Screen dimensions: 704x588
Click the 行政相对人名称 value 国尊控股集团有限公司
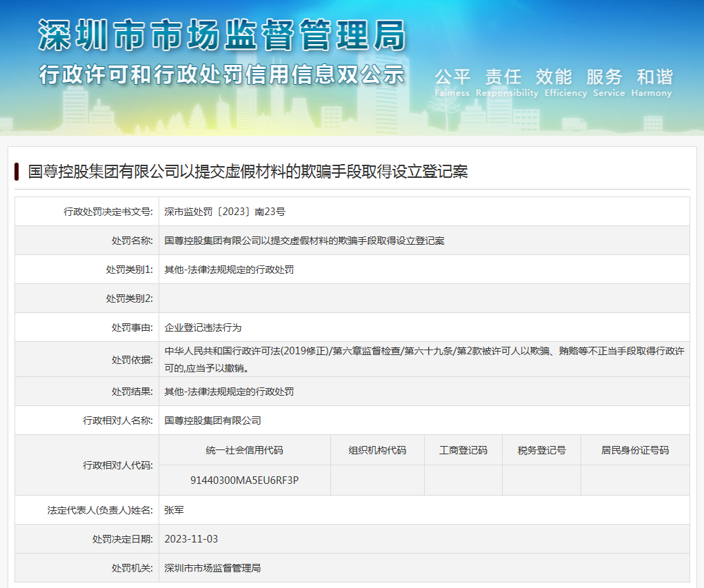click(x=212, y=420)
